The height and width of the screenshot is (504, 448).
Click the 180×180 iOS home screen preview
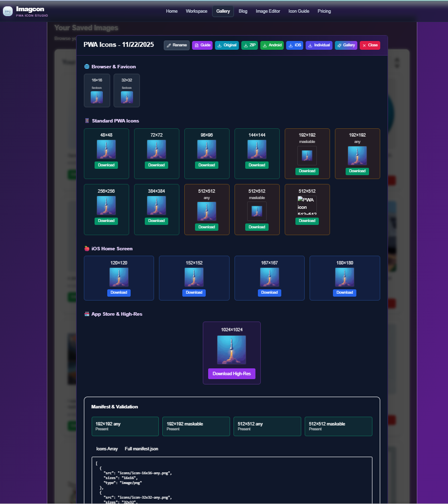click(345, 276)
